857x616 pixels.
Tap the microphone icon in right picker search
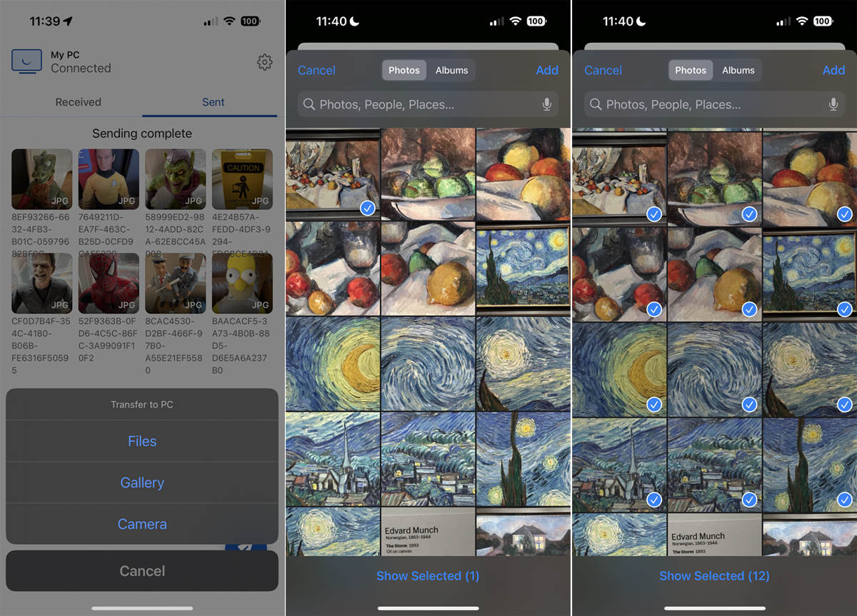(833, 104)
